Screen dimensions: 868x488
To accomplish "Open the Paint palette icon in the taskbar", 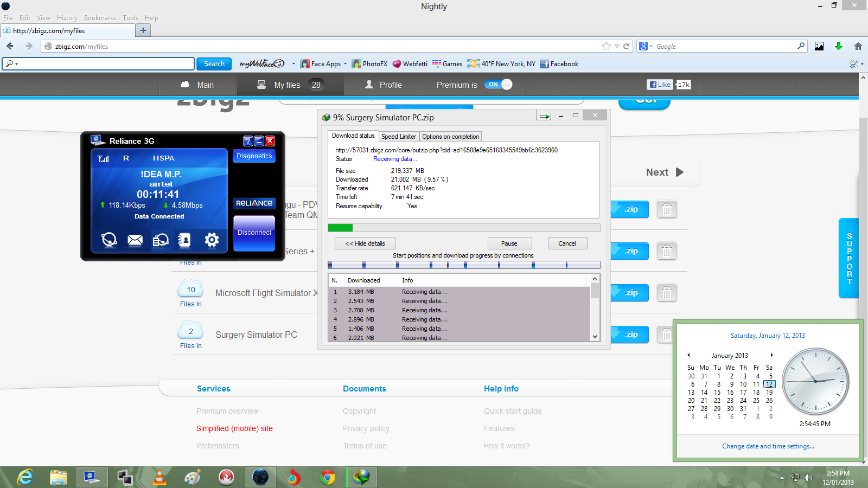I will (193, 477).
